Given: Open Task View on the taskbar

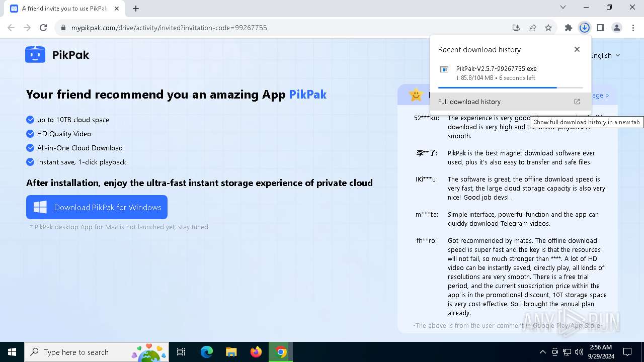Looking at the screenshot, I should 181,352.
